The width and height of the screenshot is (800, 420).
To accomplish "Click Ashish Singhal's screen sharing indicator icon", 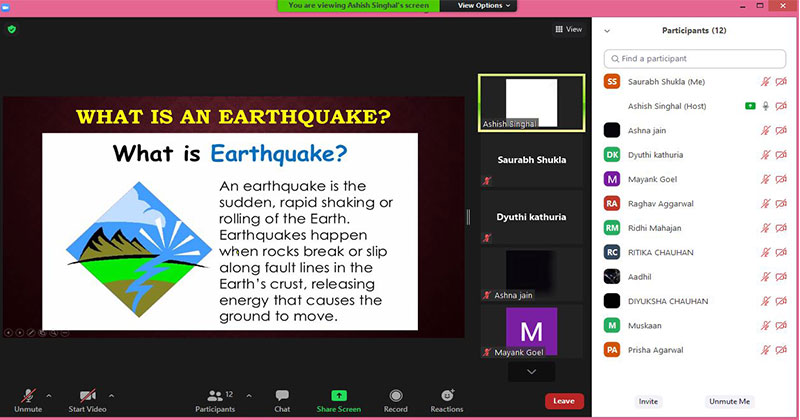I will pyautogui.click(x=749, y=105).
